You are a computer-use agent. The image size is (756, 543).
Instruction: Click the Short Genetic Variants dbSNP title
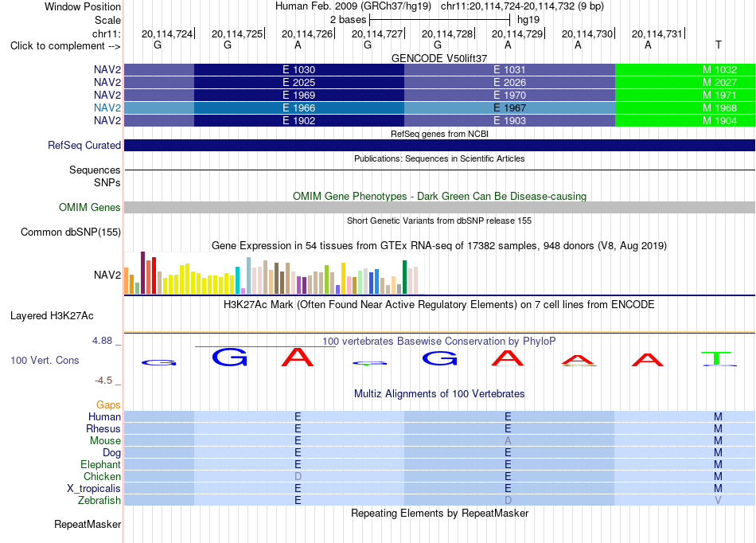(439, 221)
